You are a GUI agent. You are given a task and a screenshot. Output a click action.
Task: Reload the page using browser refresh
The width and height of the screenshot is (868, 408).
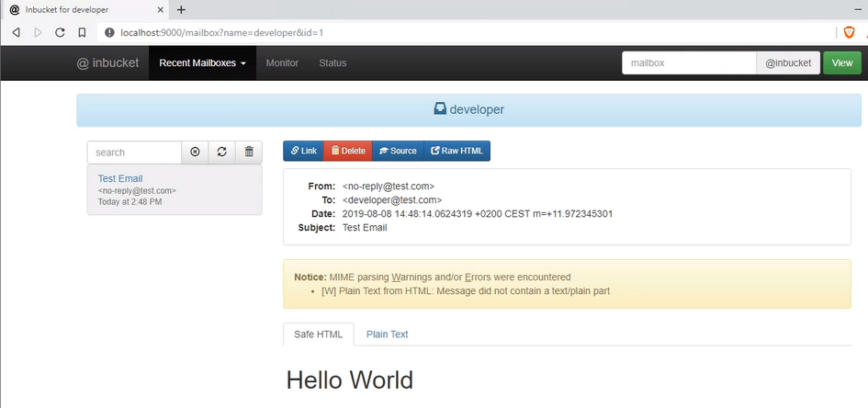(x=60, y=32)
